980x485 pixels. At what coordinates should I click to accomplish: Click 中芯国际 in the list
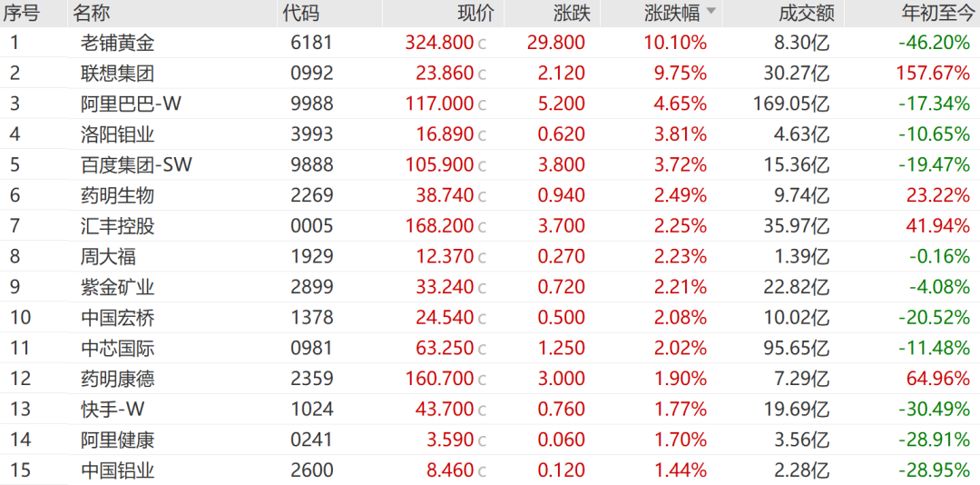point(117,349)
